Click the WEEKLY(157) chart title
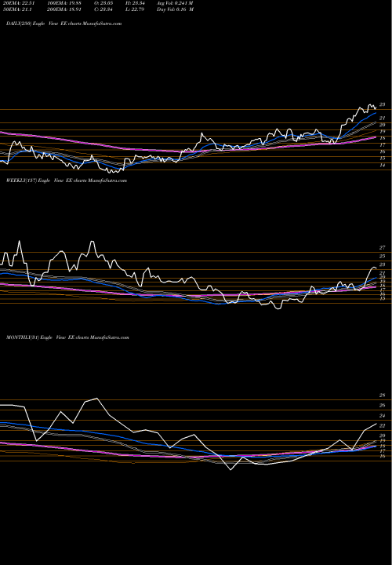Viewport: 392px width, 565px height. pyautogui.click(x=67, y=180)
